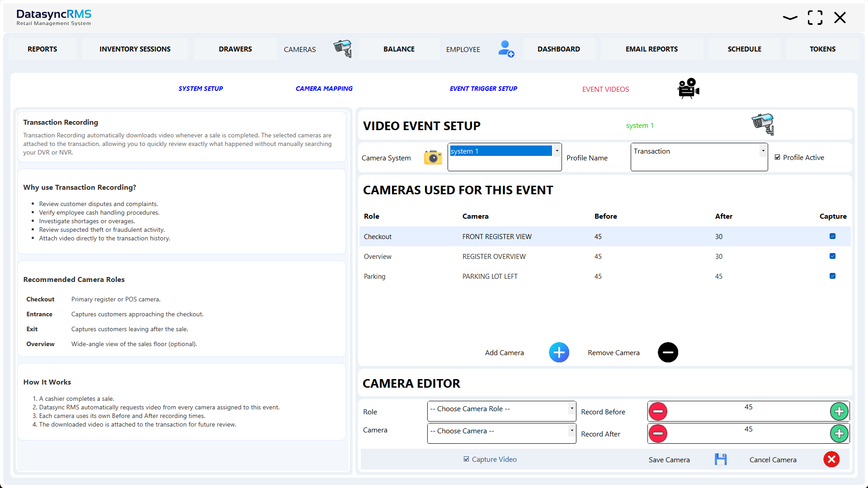This screenshot has width=868, height=488.
Task: Open the Drawers tab
Action: [x=236, y=49]
